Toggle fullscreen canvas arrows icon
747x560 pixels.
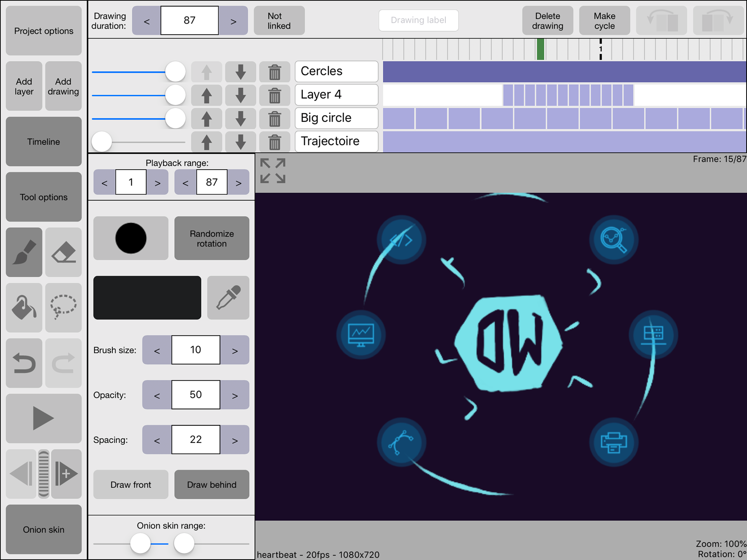coord(273,170)
